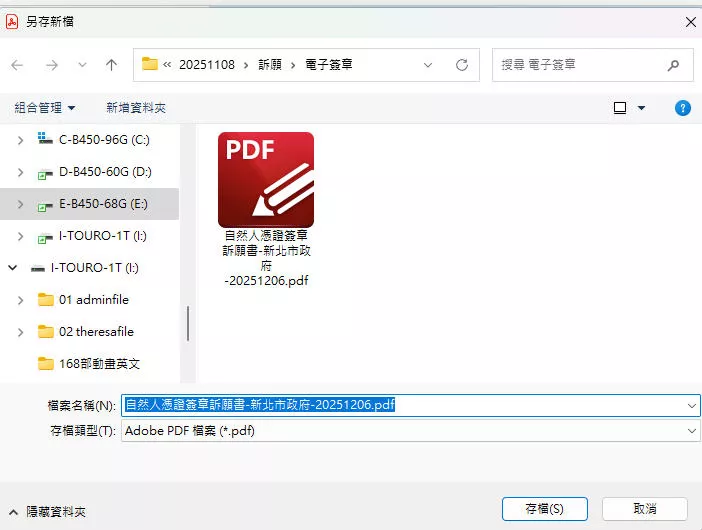Open the 168部動畫英文 folder
Image resolution: width=702 pixels, height=530 pixels.
[x=99, y=364]
